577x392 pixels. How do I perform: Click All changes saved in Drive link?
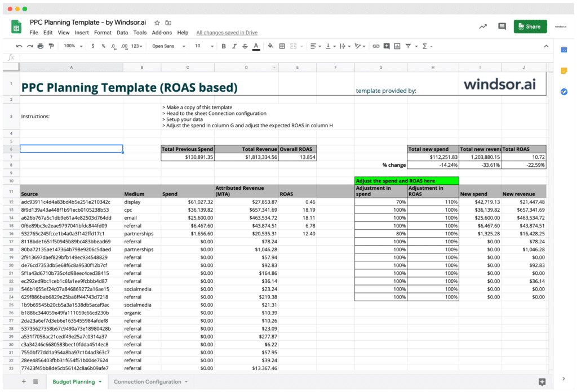(x=227, y=33)
